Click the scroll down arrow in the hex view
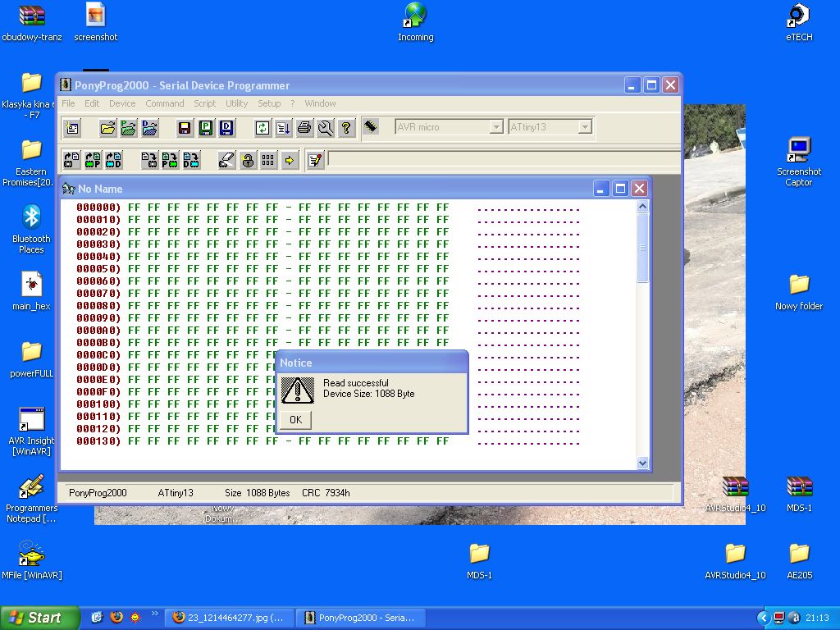 pyautogui.click(x=643, y=463)
